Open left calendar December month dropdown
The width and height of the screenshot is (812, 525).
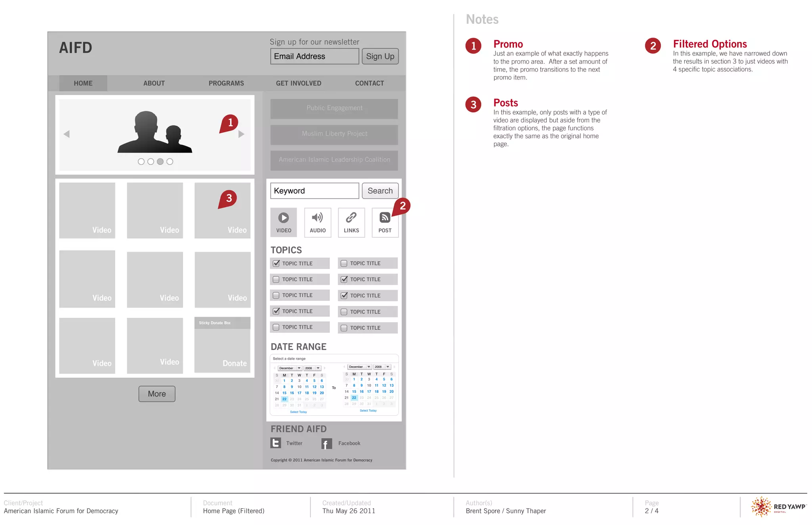click(289, 368)
